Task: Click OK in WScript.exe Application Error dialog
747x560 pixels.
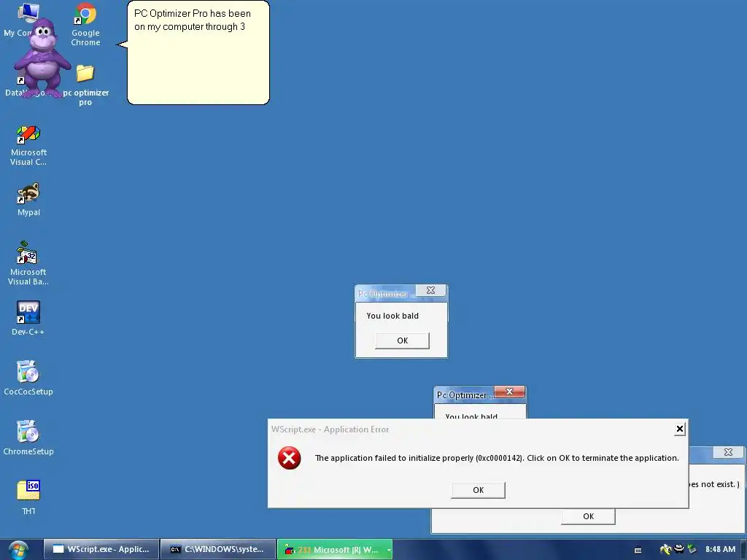Action: [x=478, y=490]
